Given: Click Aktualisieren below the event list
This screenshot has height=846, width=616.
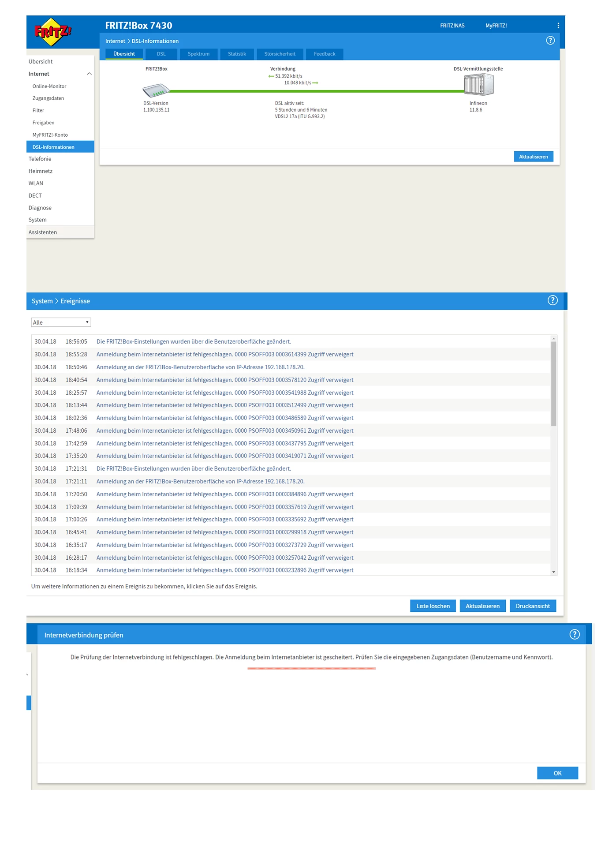Looking at the screenshot, I should [x=483, y=606].
